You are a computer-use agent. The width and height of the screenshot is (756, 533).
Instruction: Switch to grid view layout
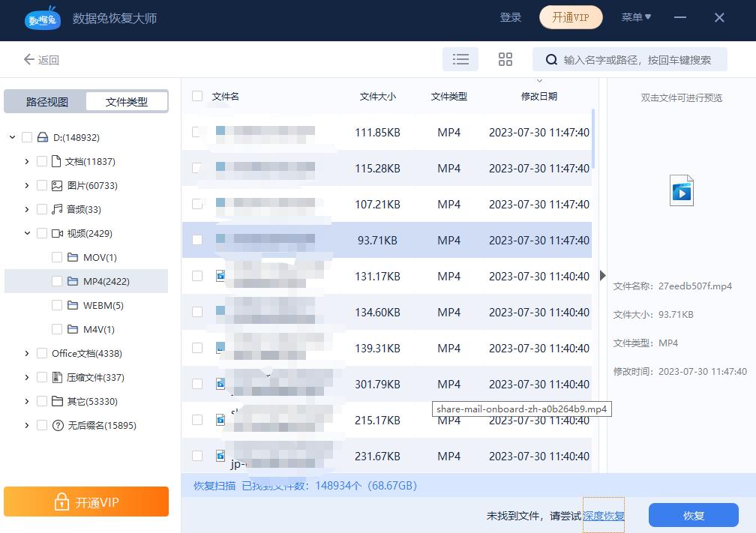[x=505, y=58]
